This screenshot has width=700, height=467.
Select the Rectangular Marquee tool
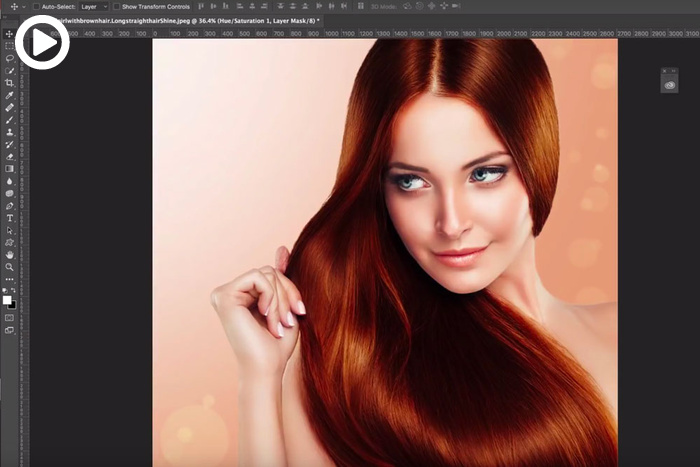[x=9, y=46]
